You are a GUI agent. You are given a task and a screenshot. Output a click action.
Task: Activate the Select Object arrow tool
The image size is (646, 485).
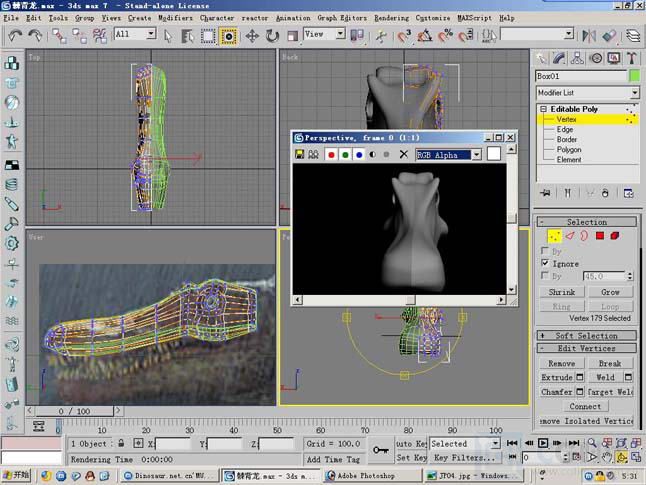(x=168, y=36)
